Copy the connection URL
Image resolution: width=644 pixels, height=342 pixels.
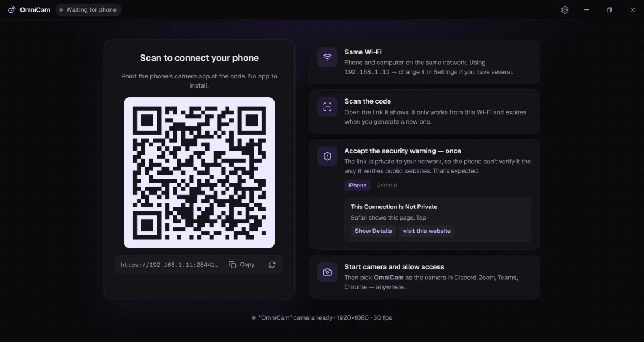(x=242, y=265)
